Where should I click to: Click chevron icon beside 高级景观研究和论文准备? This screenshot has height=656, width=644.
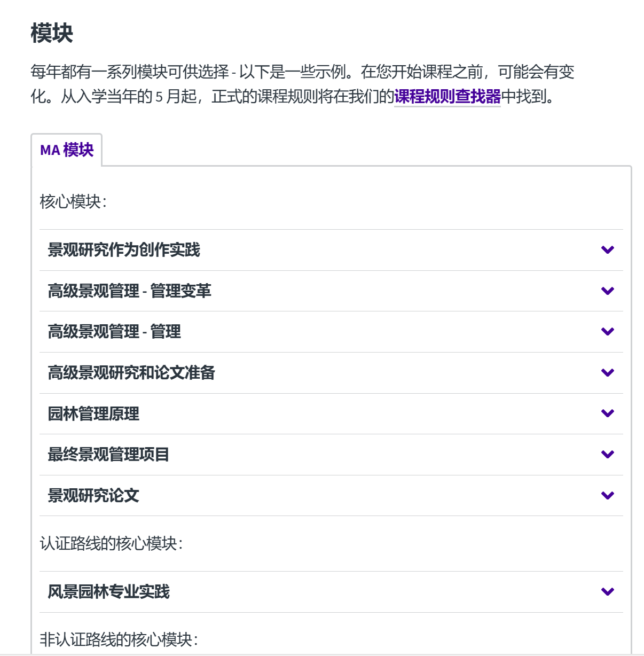[x=607, y=373]
